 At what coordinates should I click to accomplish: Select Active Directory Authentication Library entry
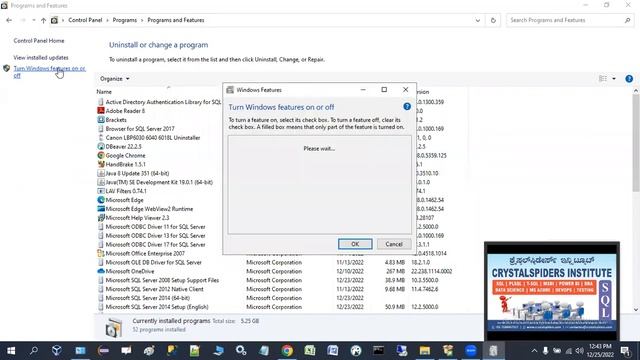click(x=163, y=102)
